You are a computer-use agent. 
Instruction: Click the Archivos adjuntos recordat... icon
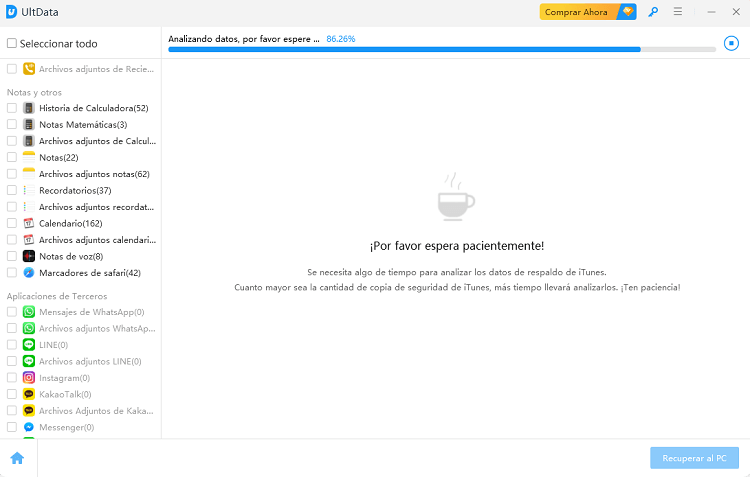[x=29, y=207]
